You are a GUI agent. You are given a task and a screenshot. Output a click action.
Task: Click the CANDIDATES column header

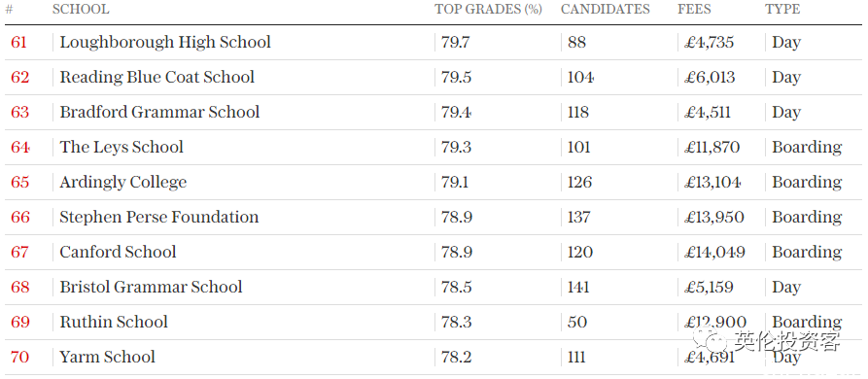tap(605, 10)
